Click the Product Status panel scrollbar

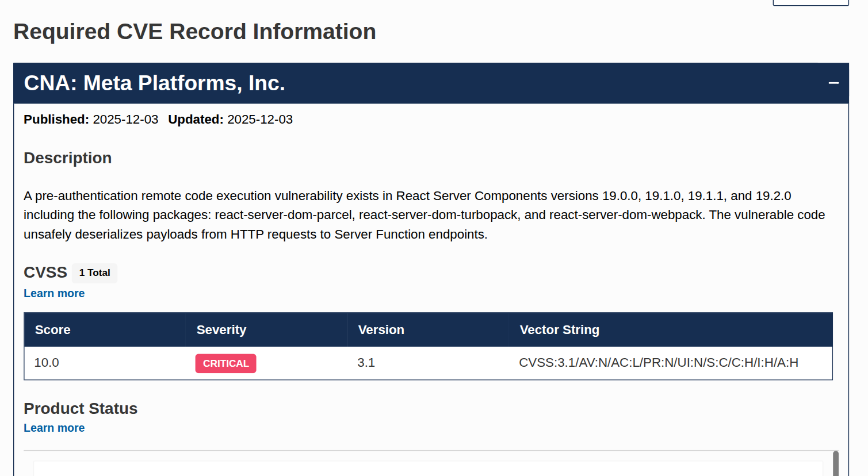pyautogui.click(x=835, y=463)
